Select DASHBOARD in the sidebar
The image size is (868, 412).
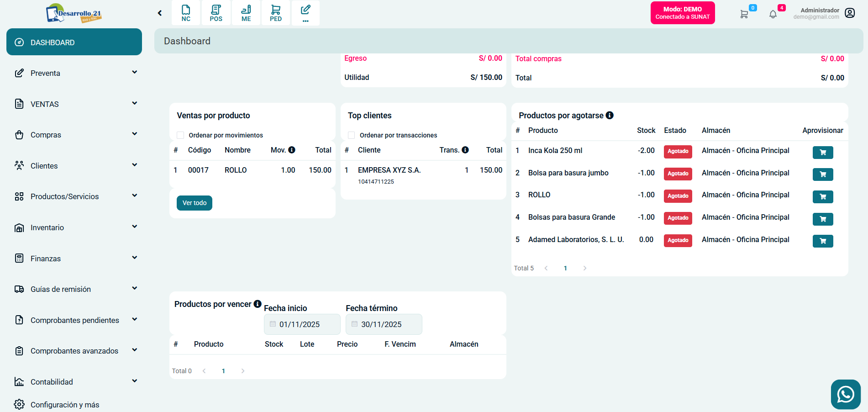74,42
